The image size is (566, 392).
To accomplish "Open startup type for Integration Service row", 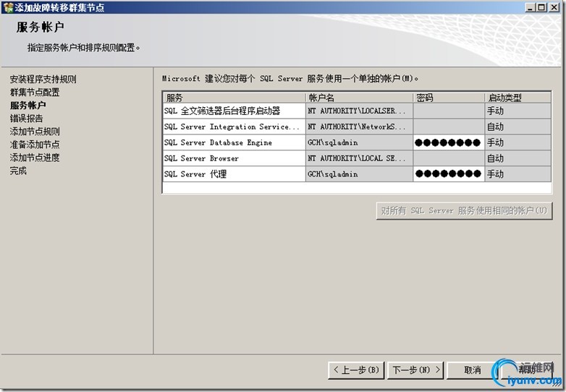I will (x=518, y=127).
